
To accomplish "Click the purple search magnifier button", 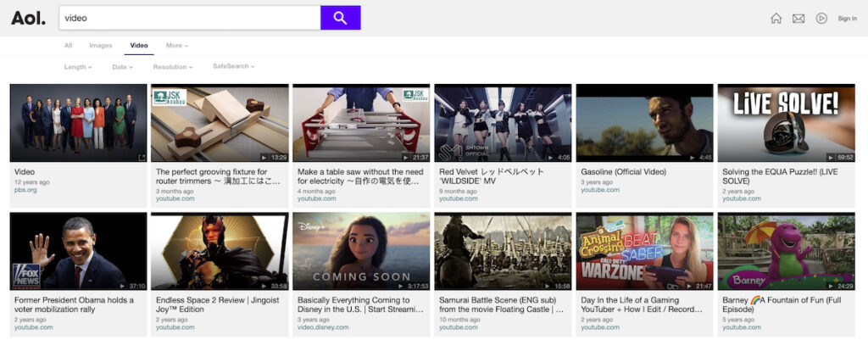I will [x=341, y=18].
